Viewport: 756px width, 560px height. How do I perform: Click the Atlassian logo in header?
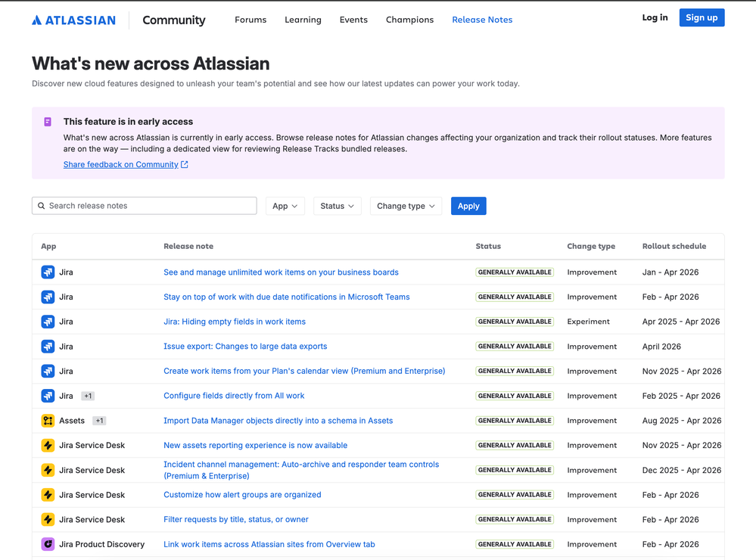click(x=73, y=20)
